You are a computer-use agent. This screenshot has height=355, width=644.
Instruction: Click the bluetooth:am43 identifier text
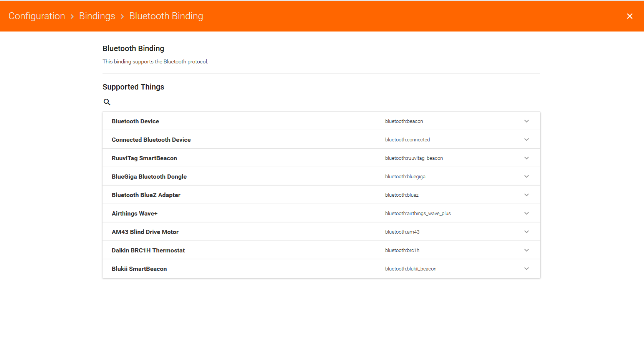pyautogui.click(x=402, y=232)
